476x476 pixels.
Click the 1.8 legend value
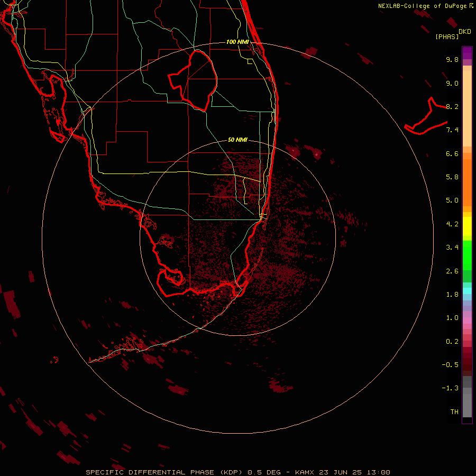pyautogui.click(x=452, y=295)
